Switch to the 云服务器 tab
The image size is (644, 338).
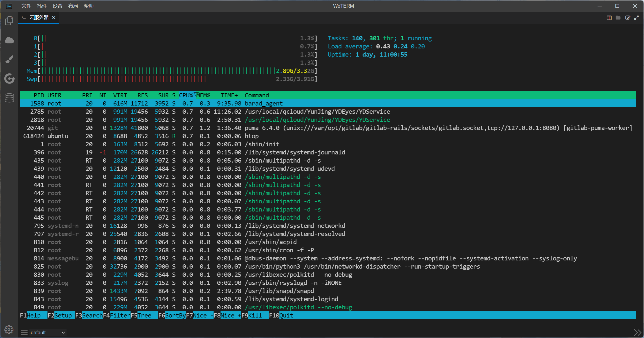coord(39,18)
